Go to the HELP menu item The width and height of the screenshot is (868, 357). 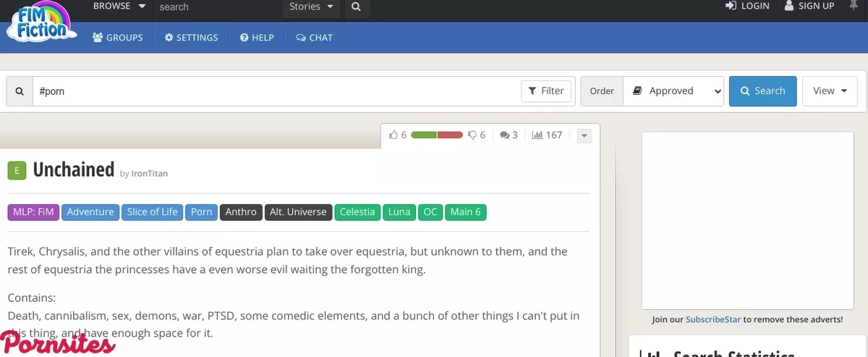(x=257, y=38)
